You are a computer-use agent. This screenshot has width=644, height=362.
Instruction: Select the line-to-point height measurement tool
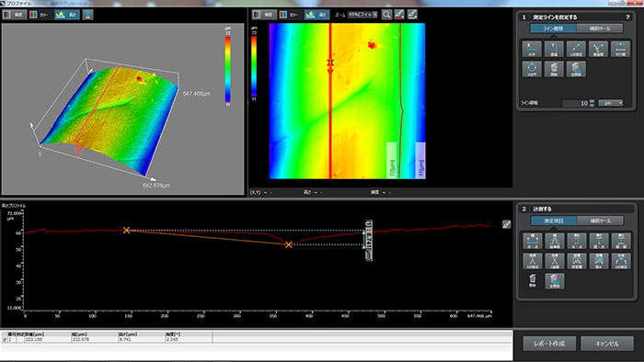click(599, 241)
